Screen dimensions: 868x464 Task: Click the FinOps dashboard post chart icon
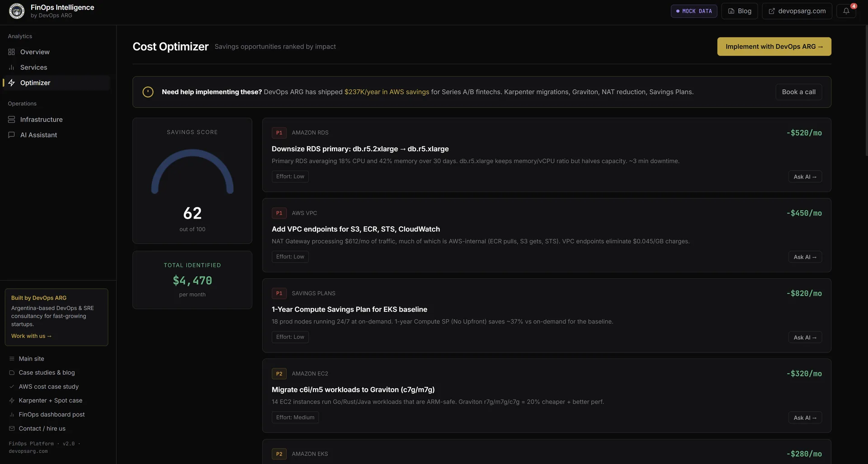tap(12, 415)
